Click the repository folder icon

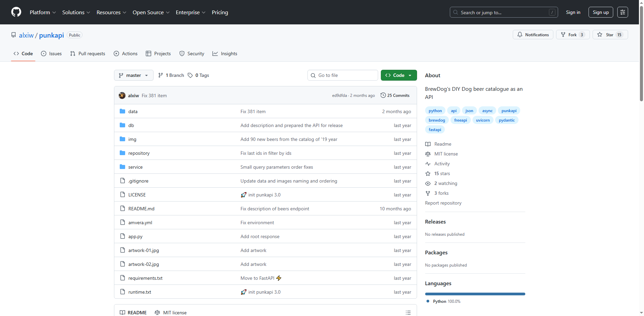click(x=122, y=153)
